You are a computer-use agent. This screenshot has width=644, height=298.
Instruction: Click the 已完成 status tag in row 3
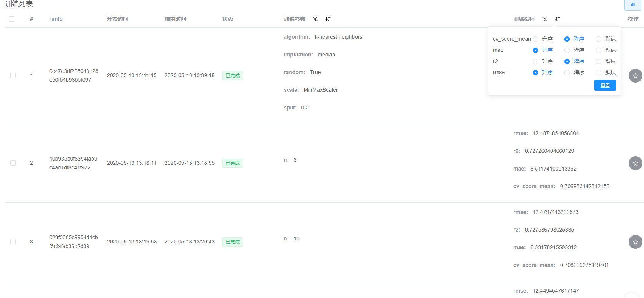click(x=233, y=242)
